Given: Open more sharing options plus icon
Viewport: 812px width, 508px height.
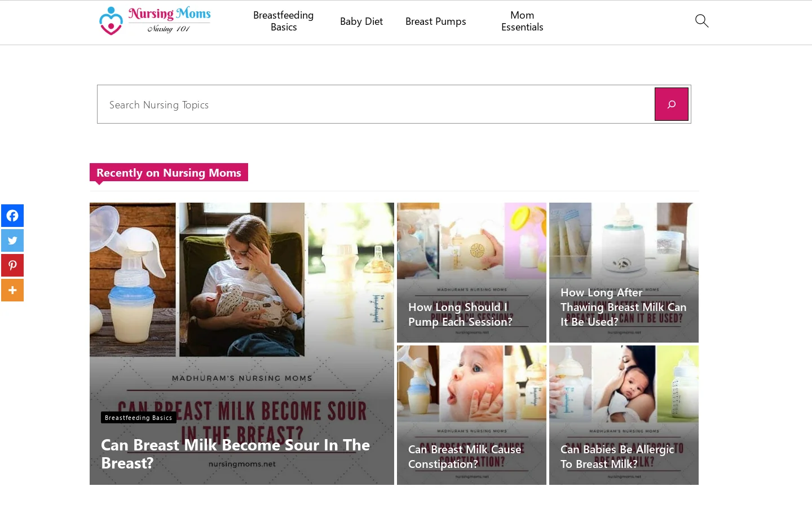Looking at the screenshot, I should pyautogui.click(x=12, y=290).
